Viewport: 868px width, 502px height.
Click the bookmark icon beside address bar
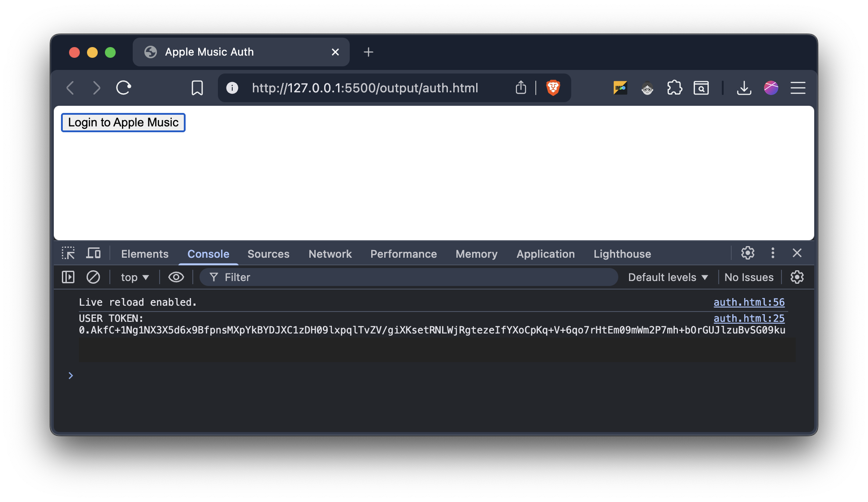(x=197, y=88)
